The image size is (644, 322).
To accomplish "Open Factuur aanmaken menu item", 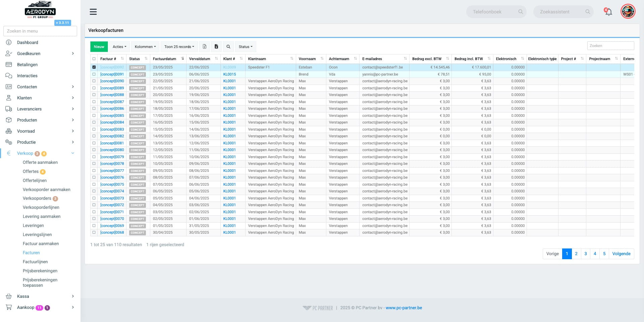I will pyautogui.click(x=41, y=244).
